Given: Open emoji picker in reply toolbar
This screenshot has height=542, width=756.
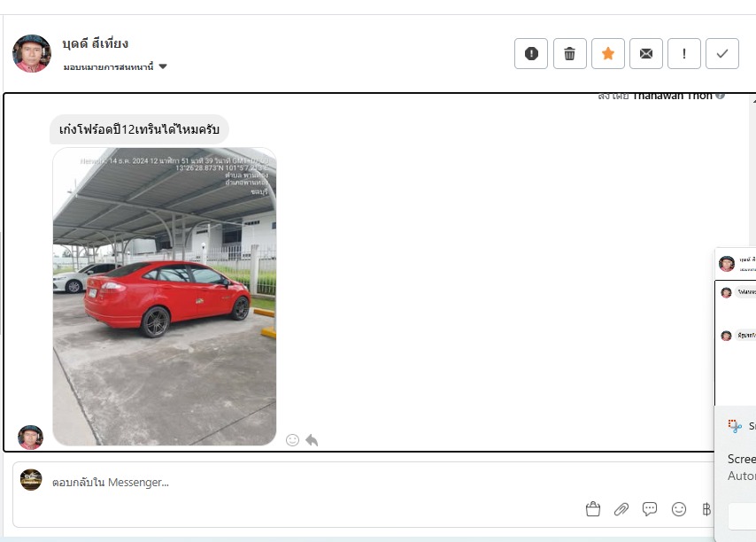Looking at the screenshot, I should point(679,509).
